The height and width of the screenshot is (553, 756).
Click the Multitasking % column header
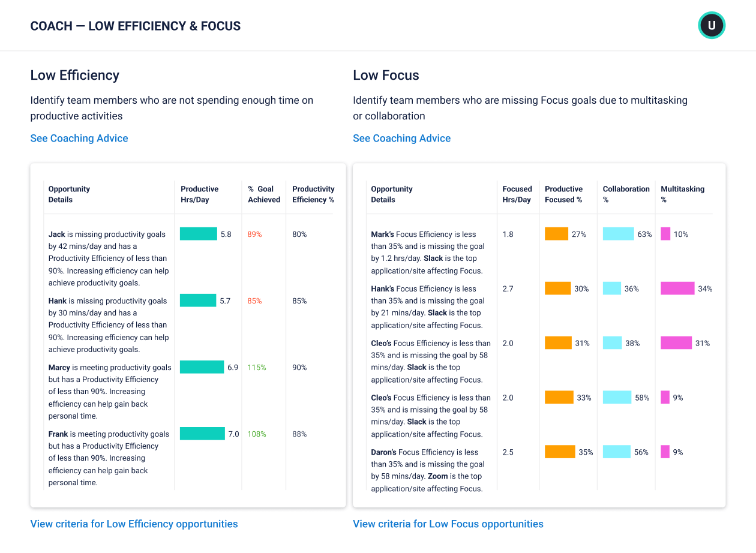click(x=682, y=194)
